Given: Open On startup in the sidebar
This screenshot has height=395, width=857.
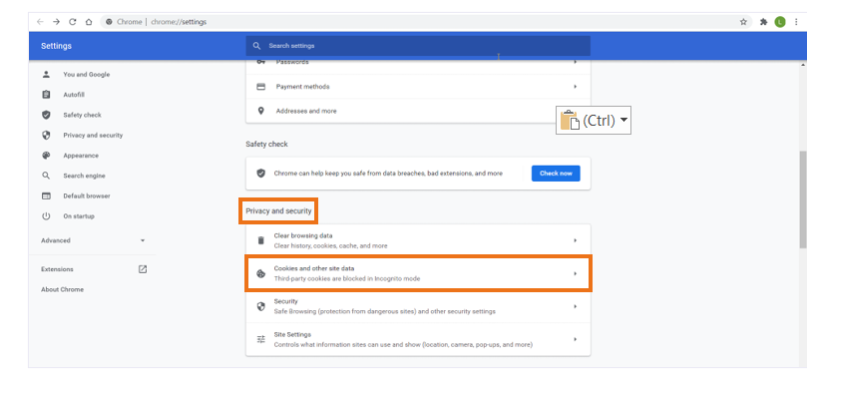Looking at the screenshot, I should 79,216.
